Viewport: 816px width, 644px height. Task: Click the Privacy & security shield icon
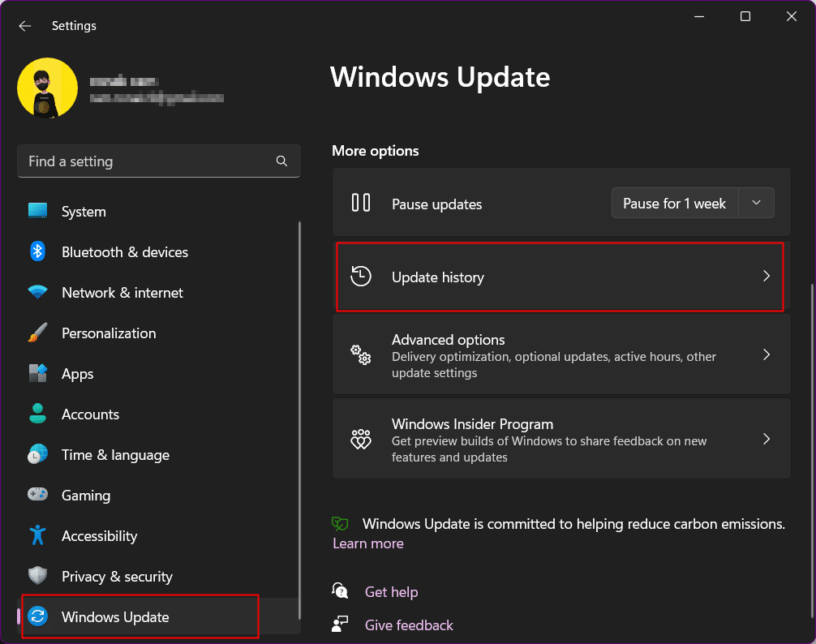pyautogui.click(x=37, y=576)
